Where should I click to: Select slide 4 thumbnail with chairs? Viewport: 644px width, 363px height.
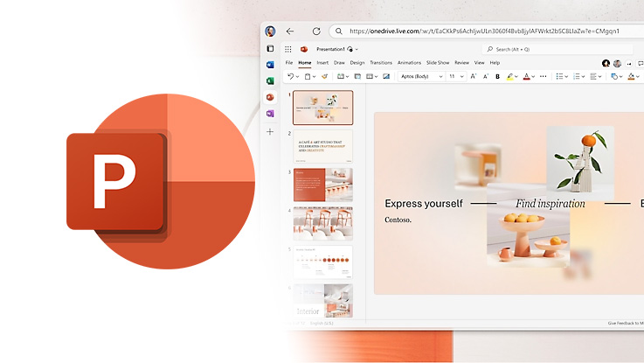322,224
